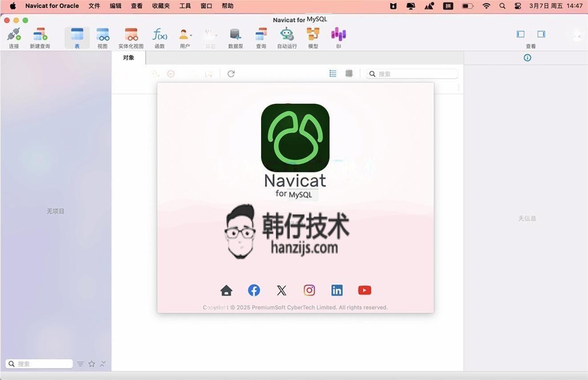Screen dimensions: 588x380
Task: Open the 数据泵 data pump tool
Action: (x=235, y=38)
